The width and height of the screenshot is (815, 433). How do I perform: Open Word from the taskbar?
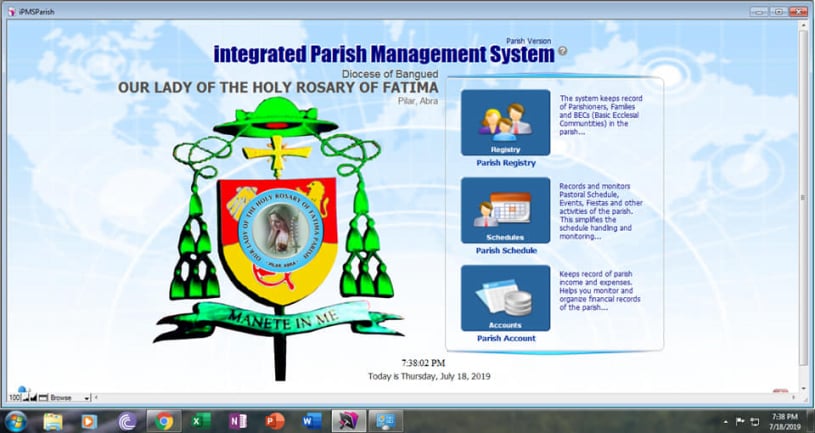click(312, 421)
